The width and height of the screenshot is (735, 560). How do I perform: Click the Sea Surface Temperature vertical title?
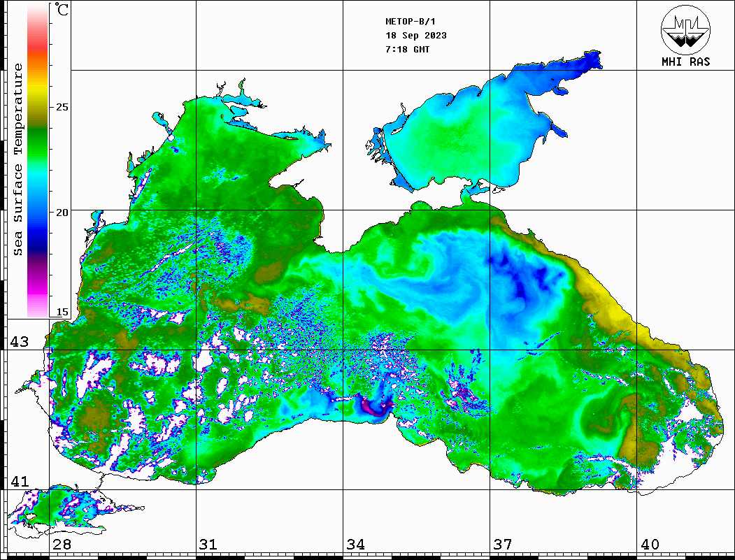coord(19,159)
